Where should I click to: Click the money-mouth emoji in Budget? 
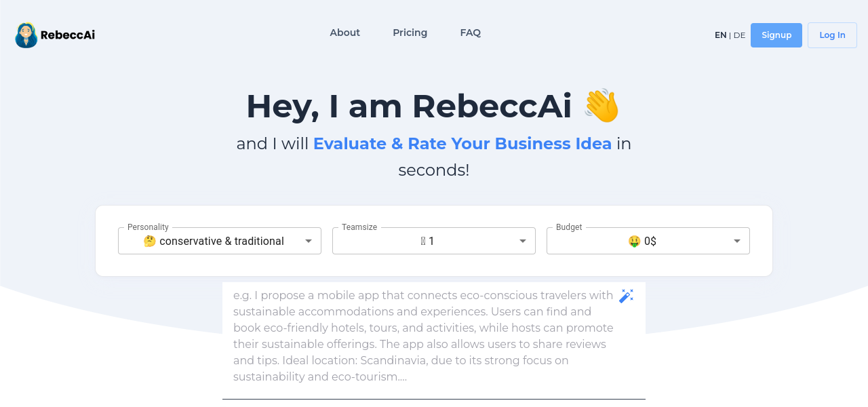click(x=634, y=241)
